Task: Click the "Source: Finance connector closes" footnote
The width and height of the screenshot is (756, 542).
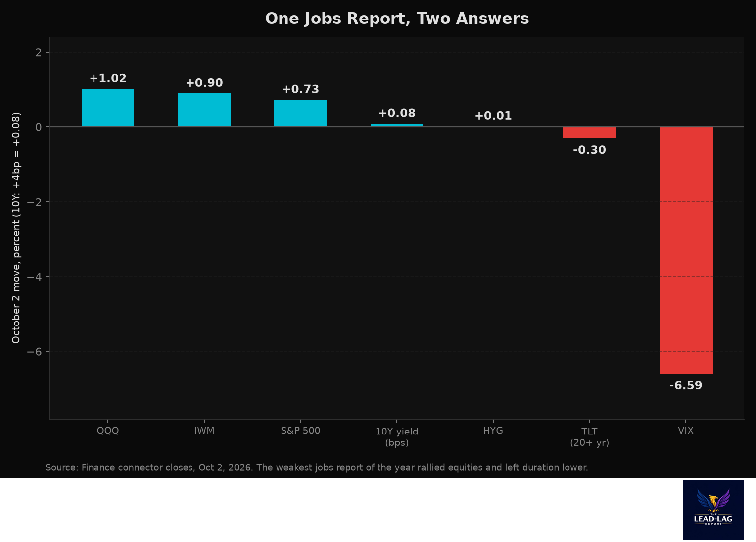Action: coord(317,468)
